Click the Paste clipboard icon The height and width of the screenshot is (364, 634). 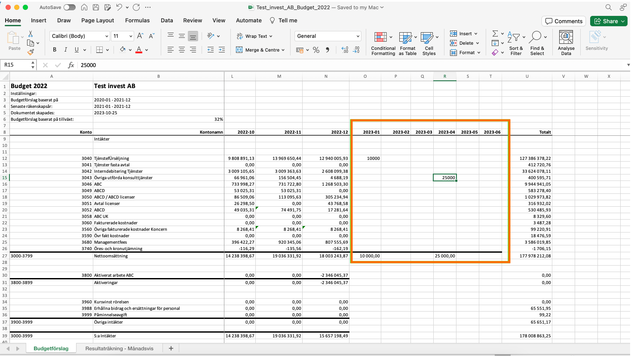pyautogui.click(x=14, y=39)
